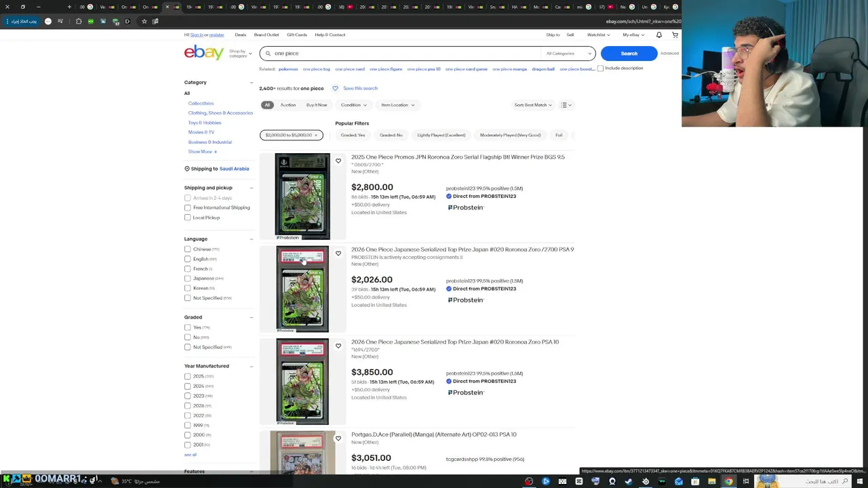Add BGS 9.5 Zoro listing to watchlist heart

pyautogui.click(x=338, y=161)
